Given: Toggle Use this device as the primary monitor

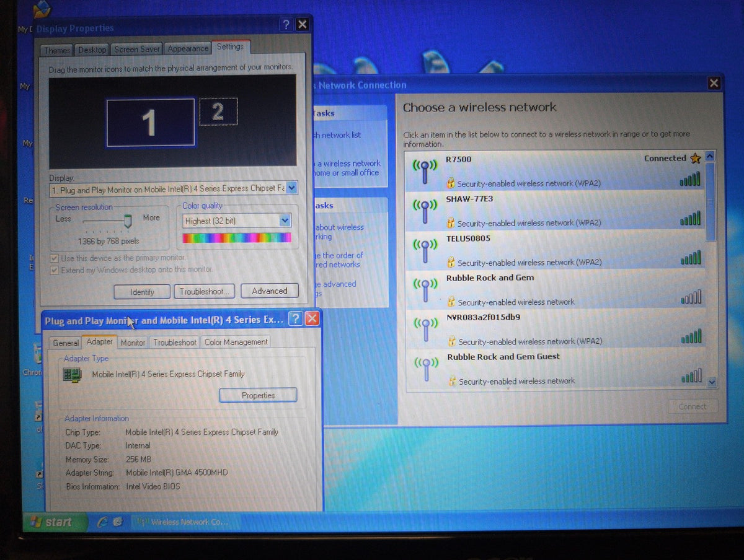Looking at the screenshot, I should [x=55, y=258].
